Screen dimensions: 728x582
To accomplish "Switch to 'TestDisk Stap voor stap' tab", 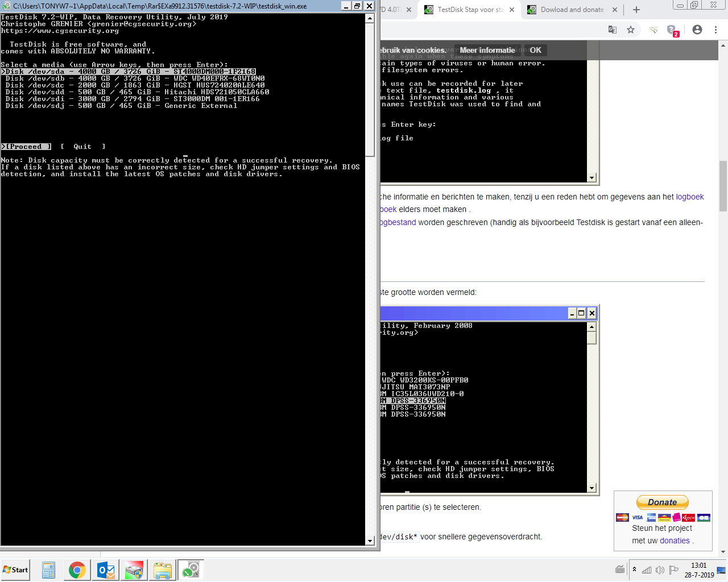I will coord(470,10).
